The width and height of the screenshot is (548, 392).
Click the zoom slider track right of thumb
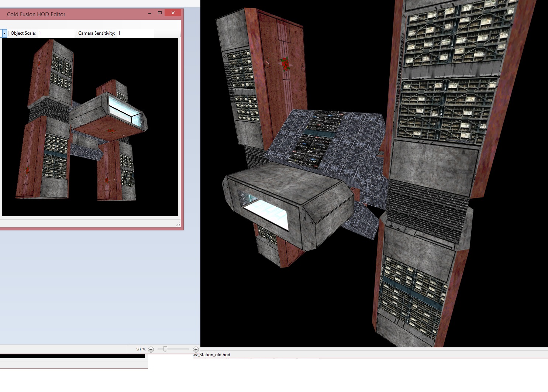pos(179,349)
